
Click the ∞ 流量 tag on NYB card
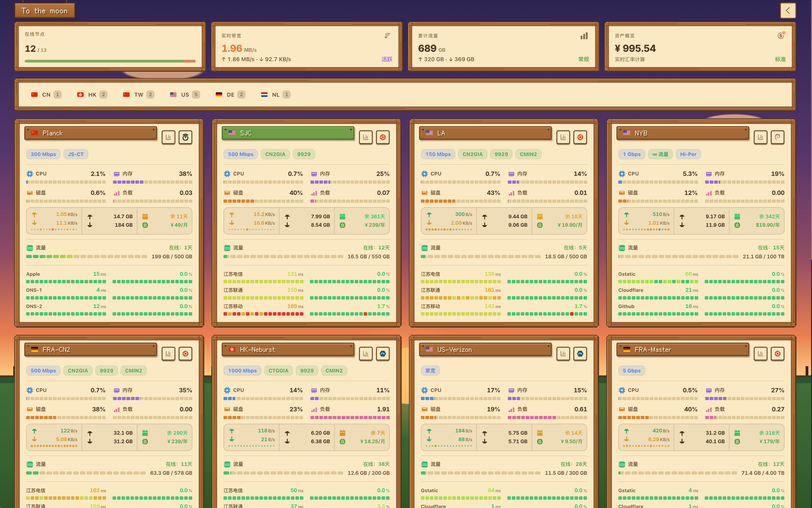[660, 154]
